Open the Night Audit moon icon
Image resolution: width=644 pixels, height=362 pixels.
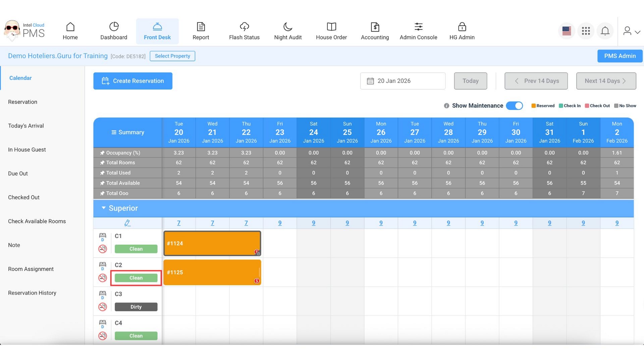[x=288, y=27]
